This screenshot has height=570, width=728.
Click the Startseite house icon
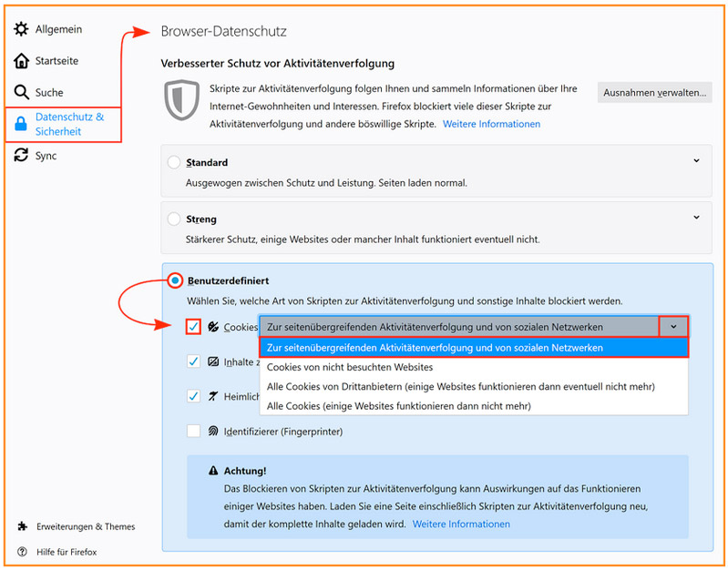pyautogui.click(x=21, y=60)
